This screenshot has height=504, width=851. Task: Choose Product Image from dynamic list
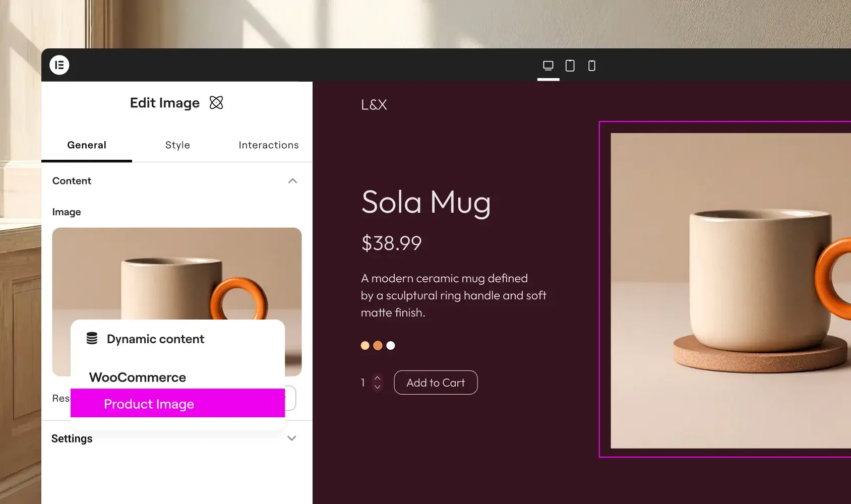(x=177, y=403)
